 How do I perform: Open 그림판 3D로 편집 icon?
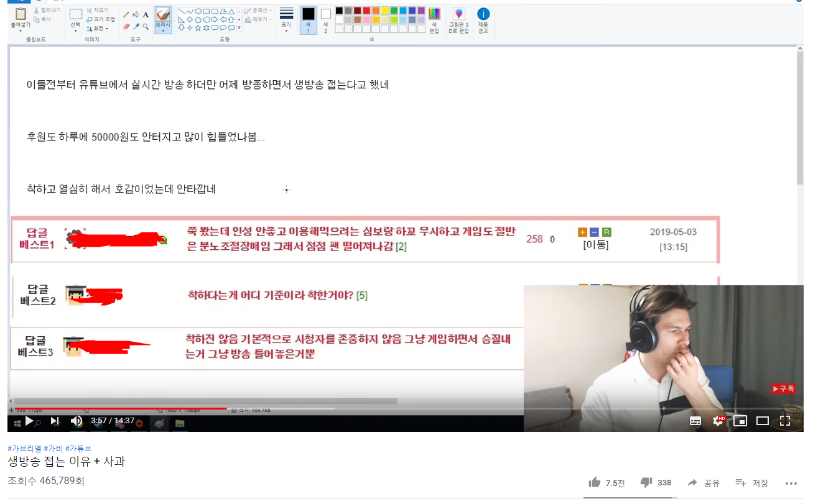(458, 14)
